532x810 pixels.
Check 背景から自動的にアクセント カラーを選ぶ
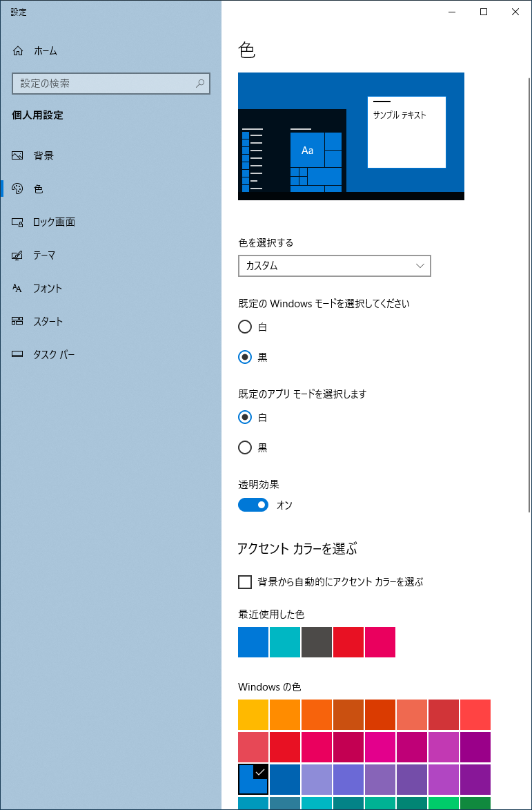click(x=245, y=582)
